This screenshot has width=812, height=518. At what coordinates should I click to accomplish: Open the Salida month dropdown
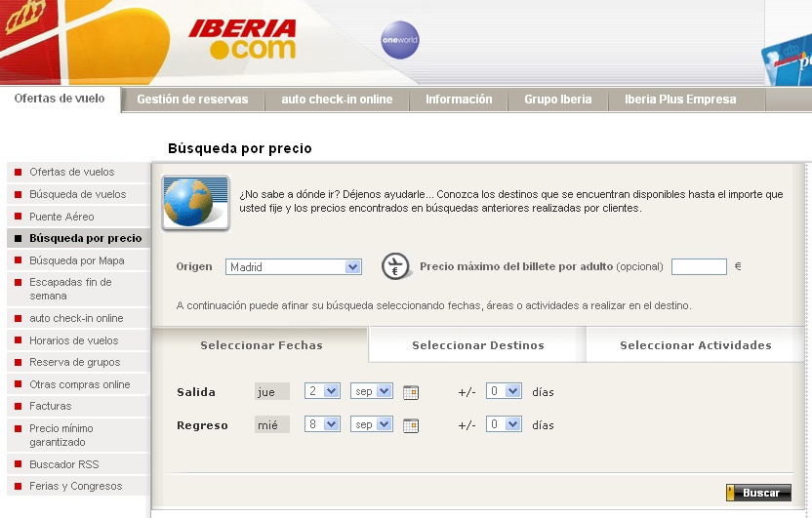click(371, 391)
